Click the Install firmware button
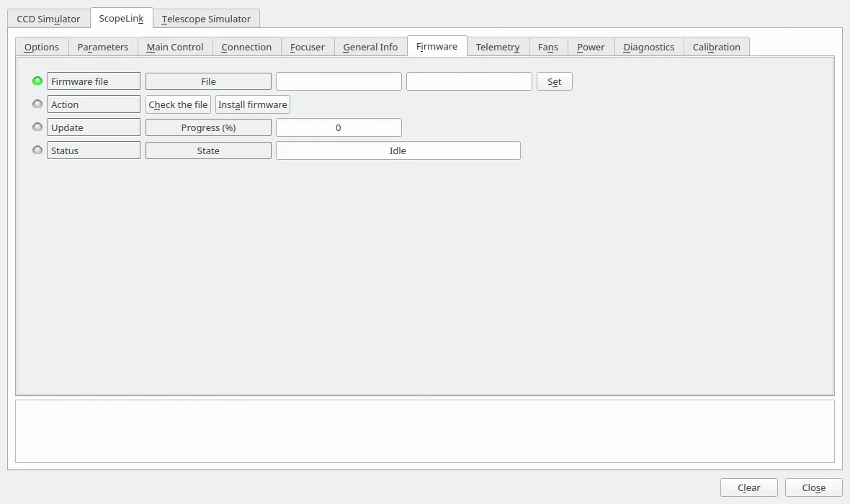The width and height of the screenshot is (850, 504). click(x=253, y=104)
